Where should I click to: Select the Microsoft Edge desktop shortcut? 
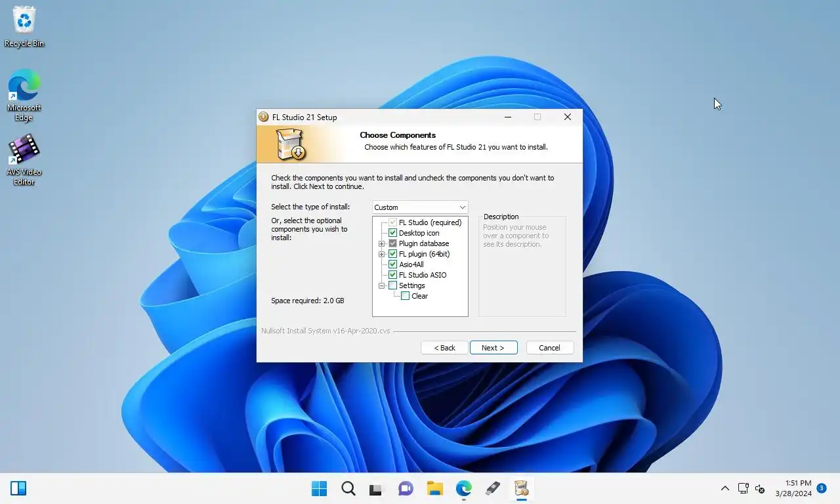24,95
